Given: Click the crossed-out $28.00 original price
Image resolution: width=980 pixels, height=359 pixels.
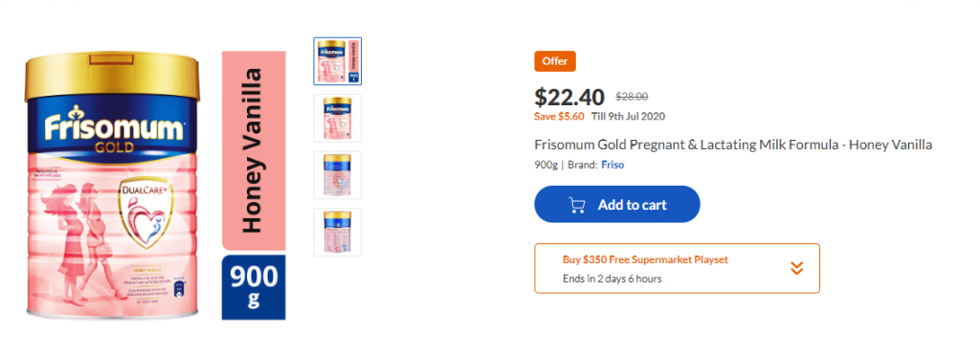Looking at the screenshot, I should click(632, 97).
